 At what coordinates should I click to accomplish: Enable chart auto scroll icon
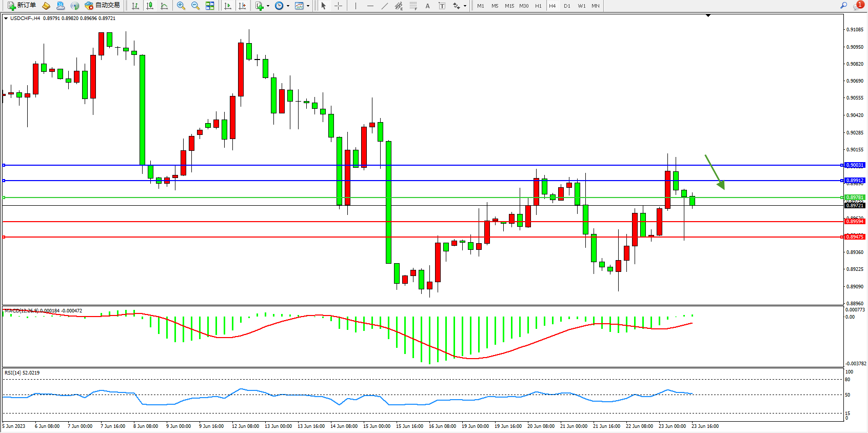click(x=228, y=6)
